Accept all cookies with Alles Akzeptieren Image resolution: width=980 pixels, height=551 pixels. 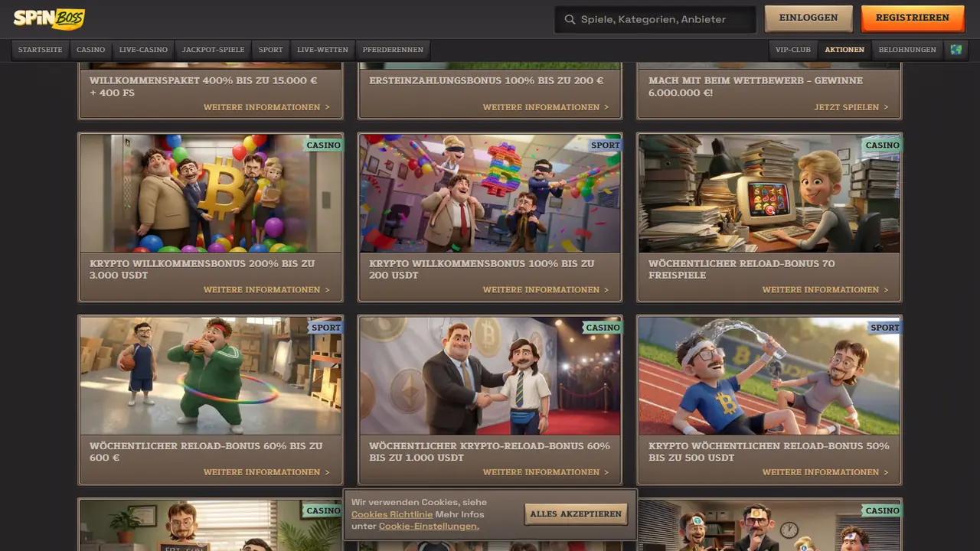coord(576,514)
